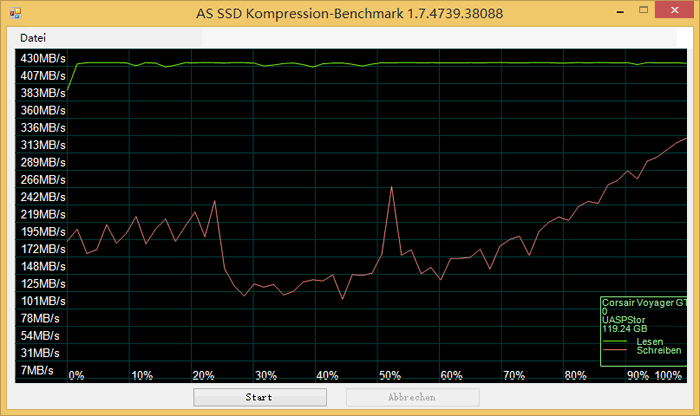700x416 pixels.
Task: Click the 100% mark on the horizontal axis
Action: pyautogui.click(x=668, y=376)
